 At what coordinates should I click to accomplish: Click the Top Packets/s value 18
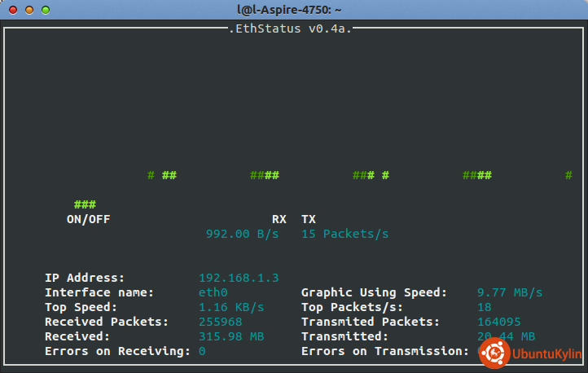tap(484, 307)
